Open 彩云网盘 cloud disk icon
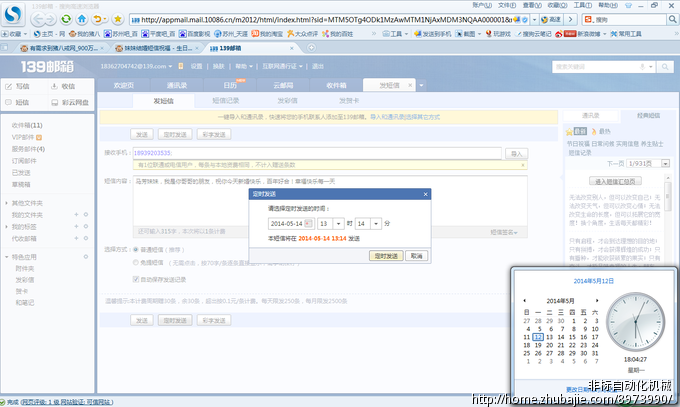Viewport: 680px width, 407px height. coord(55,103)
